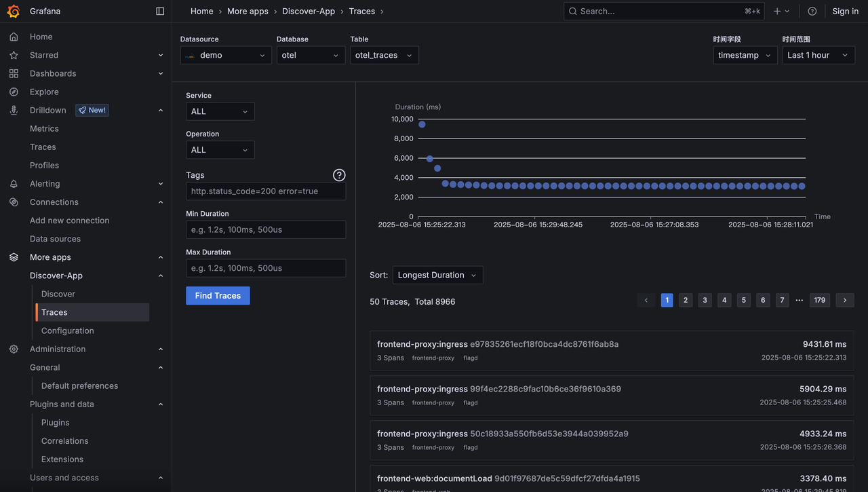The width and height of the screenshot is (868, 492).
Task: Click the Drilldown icon in sidebar
Action: tap(14, 110)
